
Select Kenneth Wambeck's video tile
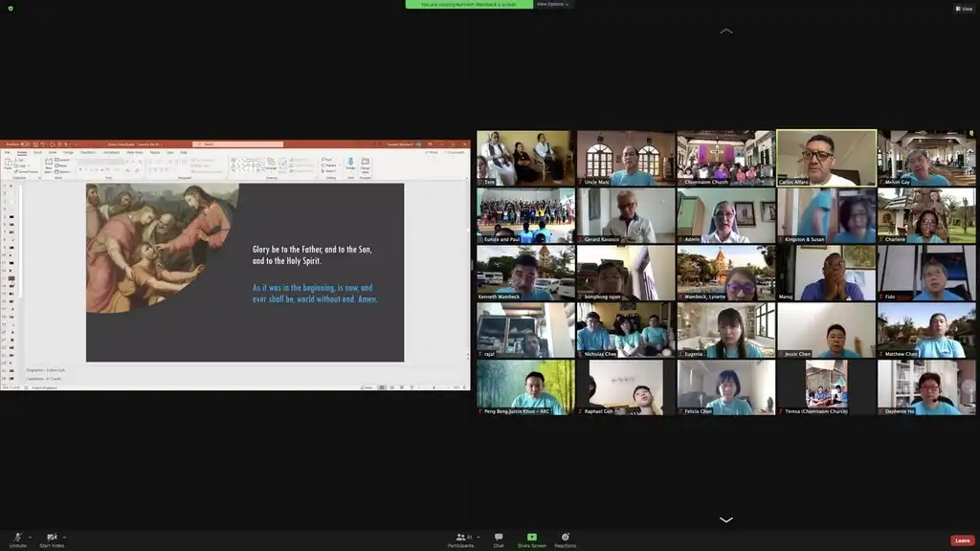click(x=525, y=273)
